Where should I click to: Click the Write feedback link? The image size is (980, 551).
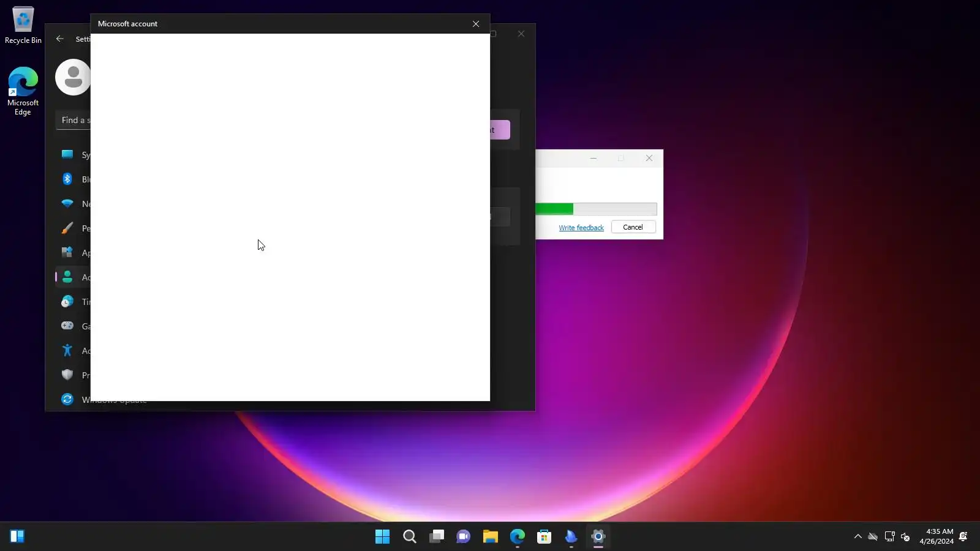pos(581,228)
